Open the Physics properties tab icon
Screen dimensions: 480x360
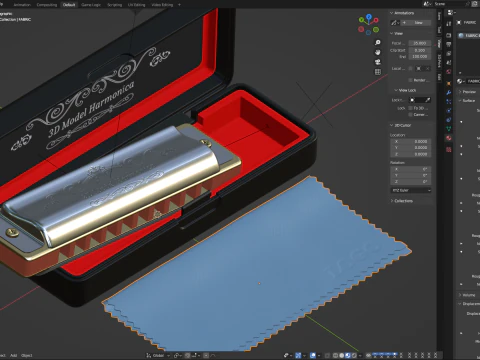[x=449, y=110]
